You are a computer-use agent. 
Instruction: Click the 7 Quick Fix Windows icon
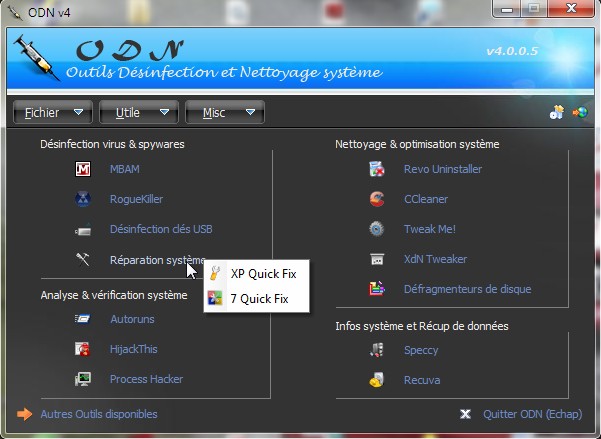coord(215,298)
